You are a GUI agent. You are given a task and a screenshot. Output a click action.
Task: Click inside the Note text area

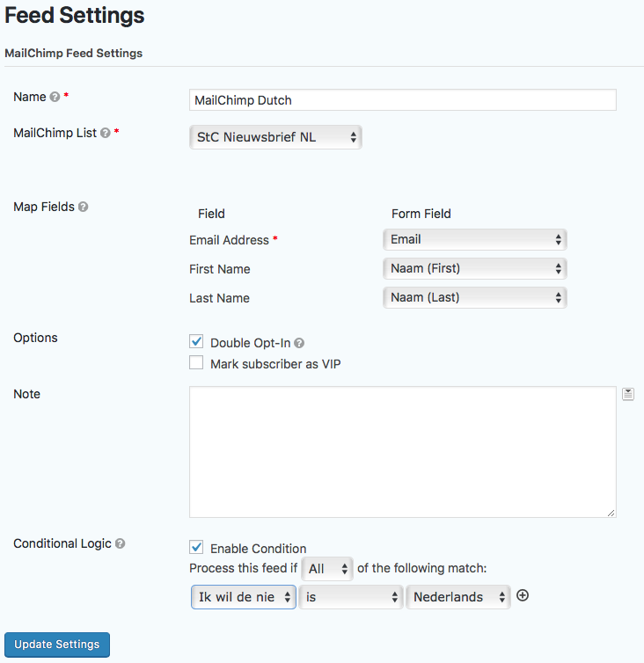402,451
